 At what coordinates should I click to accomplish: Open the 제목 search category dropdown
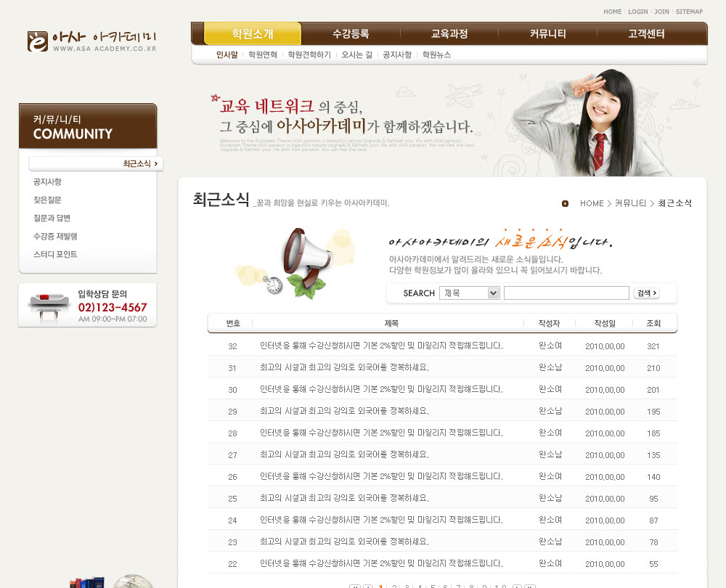click(469, 293)
